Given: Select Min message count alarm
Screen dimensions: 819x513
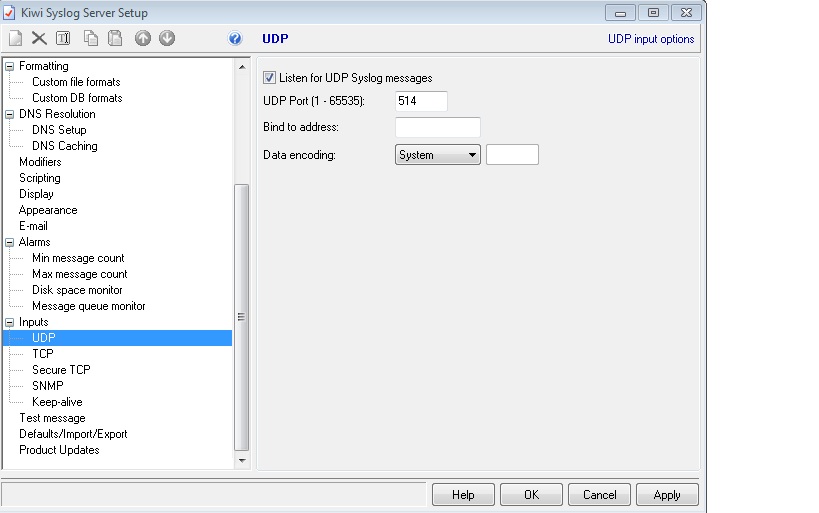Looking at the screenshot, I should 78,258.
